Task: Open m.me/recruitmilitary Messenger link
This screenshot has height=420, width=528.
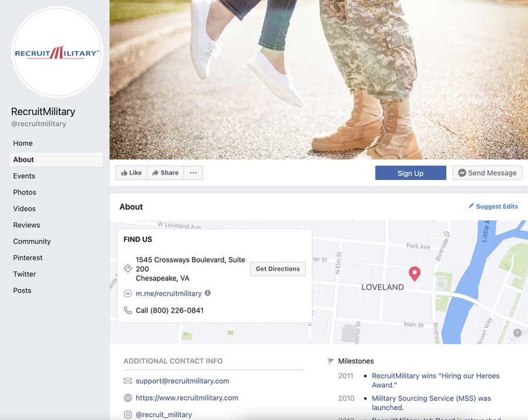Action: (169, 293)
